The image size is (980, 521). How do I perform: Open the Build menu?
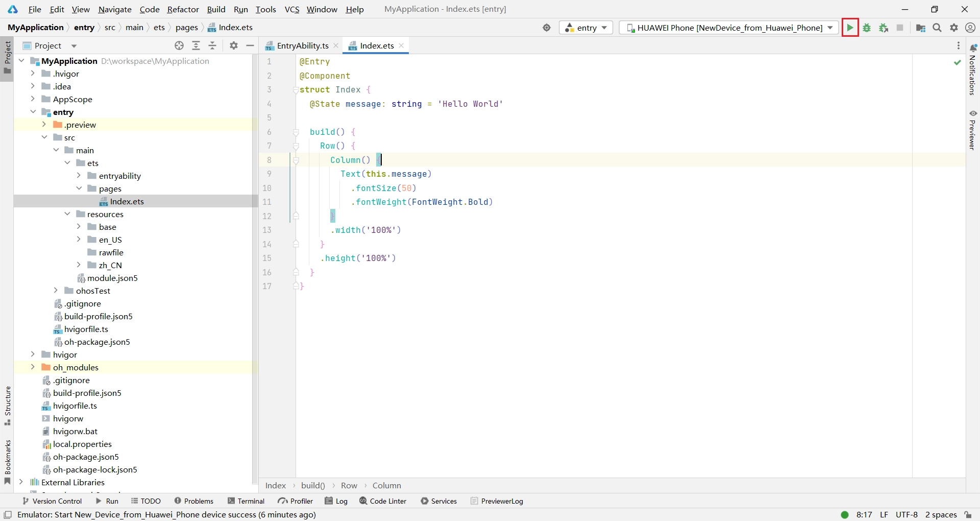click(216, 9)
